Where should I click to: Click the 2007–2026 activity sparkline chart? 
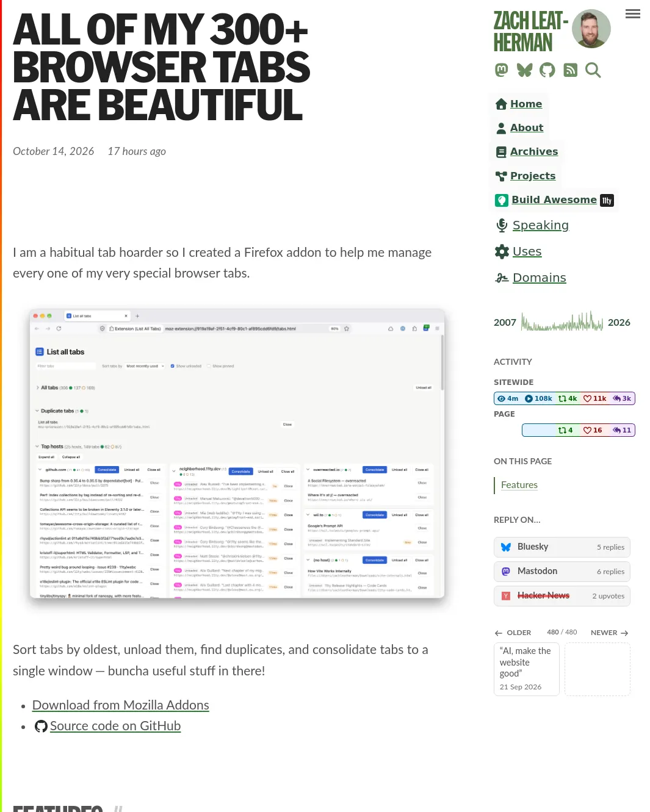[562, 322]
